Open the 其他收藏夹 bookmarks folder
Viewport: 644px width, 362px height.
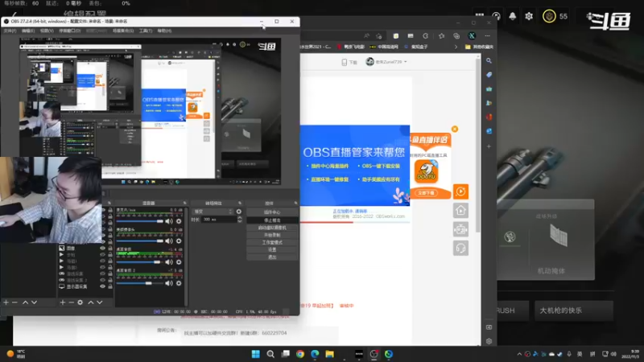(x=479, y=47)
